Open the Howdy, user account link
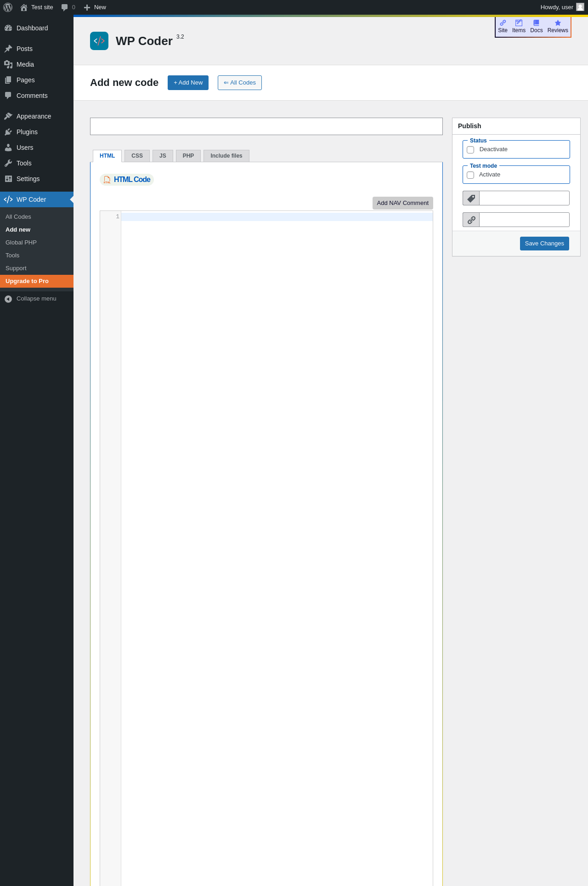This screenshot has height=886, width=588. click(562, 7)
